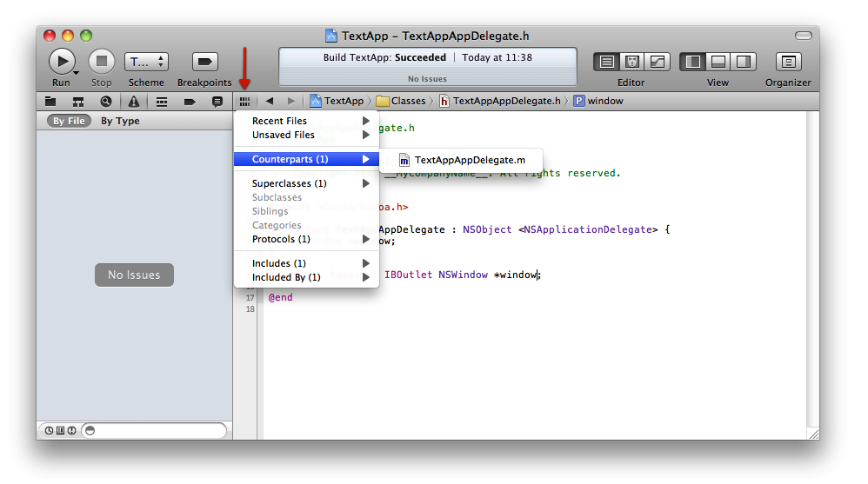Click the TextApp project breadcrumb

[337, 101]
